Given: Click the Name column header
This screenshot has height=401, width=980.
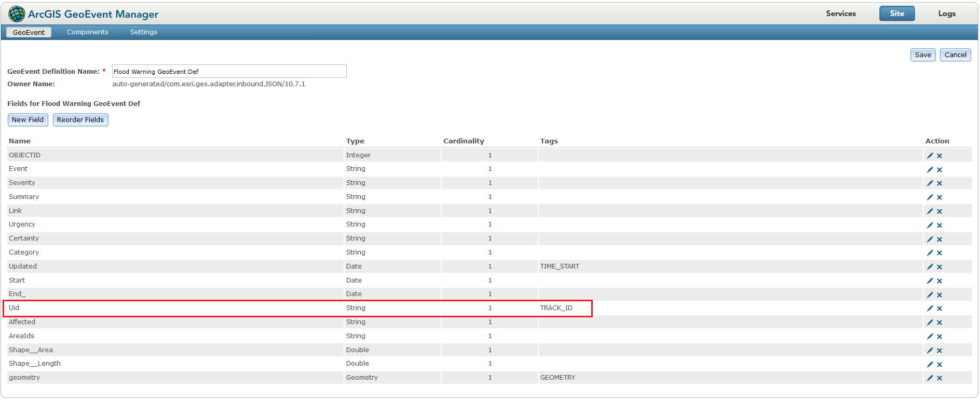Looking at the screenshot, I should [x=20, y=141].
